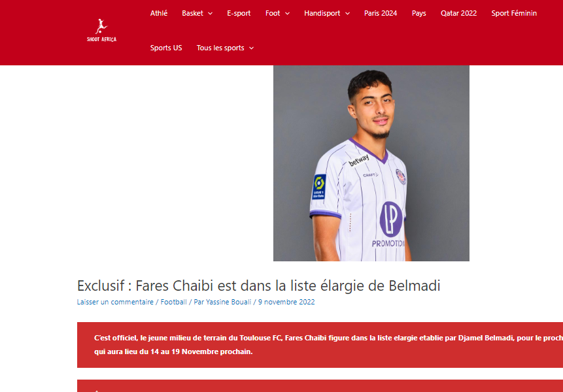Viewport: 563px width, 392px height.
Task: Click the Handisport menu label
Action: point(322,13)
